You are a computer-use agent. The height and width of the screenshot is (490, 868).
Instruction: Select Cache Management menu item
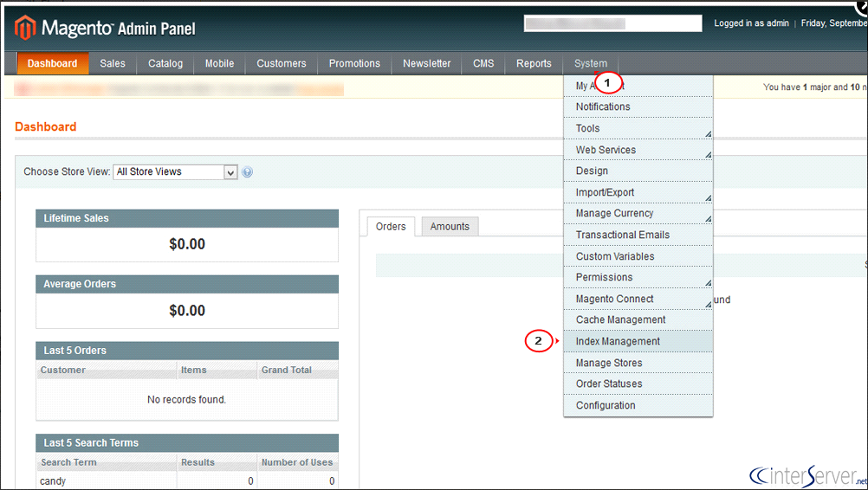coord(638,320)
